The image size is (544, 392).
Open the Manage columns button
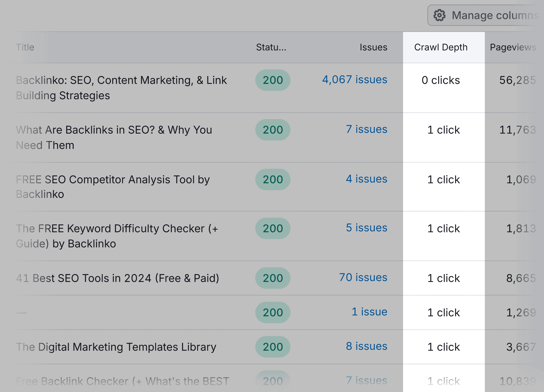[486, 15]
